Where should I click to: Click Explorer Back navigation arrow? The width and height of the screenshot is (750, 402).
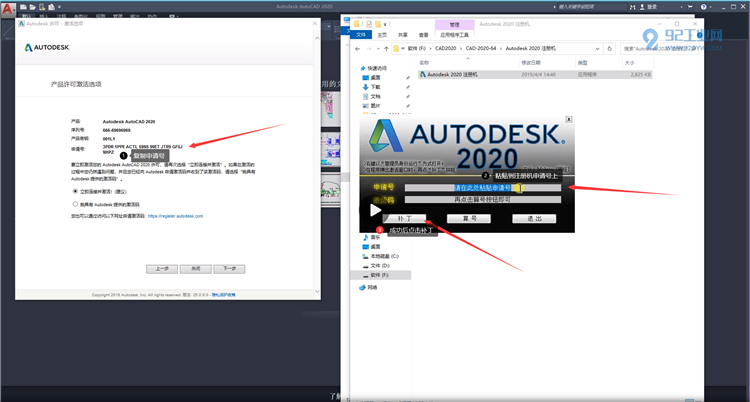tap(357, 49)
